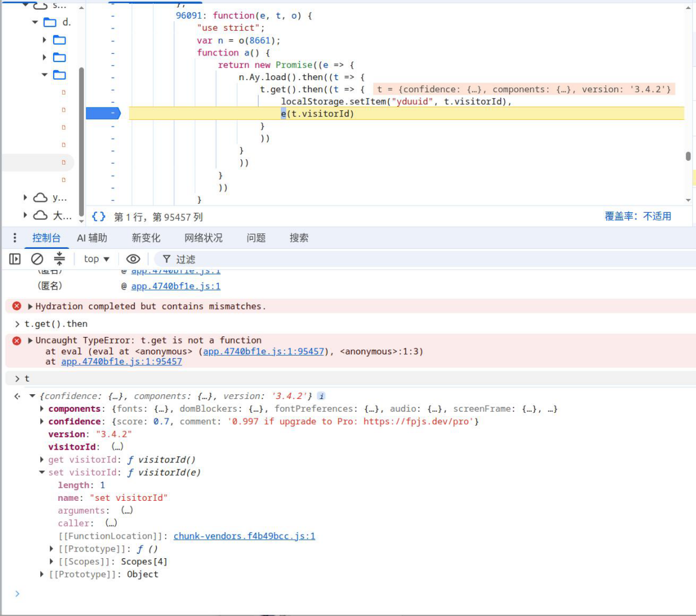Expand the components property
Viewport: 696px width, 616px height.
click(42, 409)
